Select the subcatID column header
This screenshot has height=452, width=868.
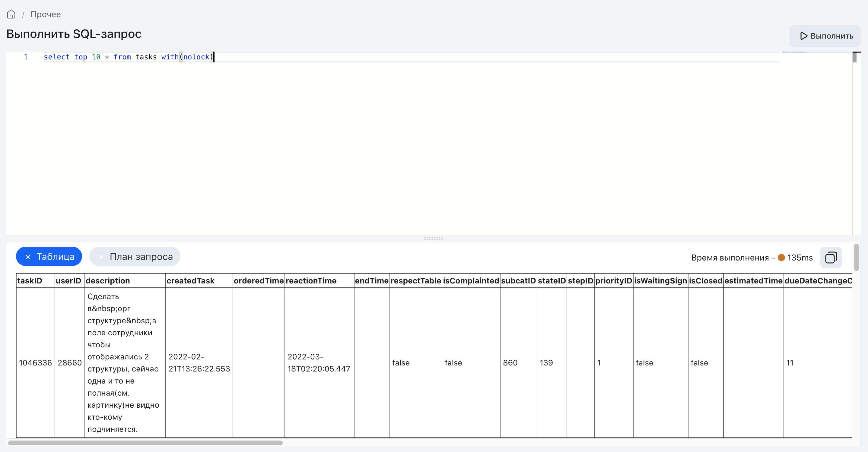pyautogui.click(x=519, y=280)
